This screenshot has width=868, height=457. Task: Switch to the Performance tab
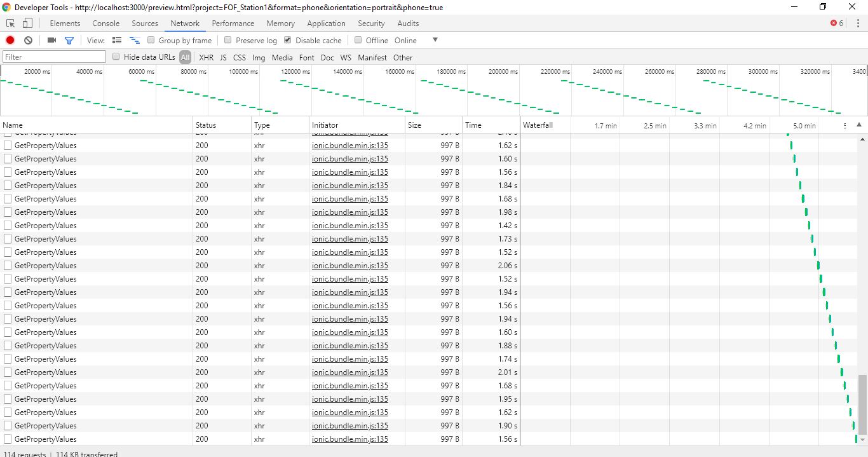(x=233, y=23)
